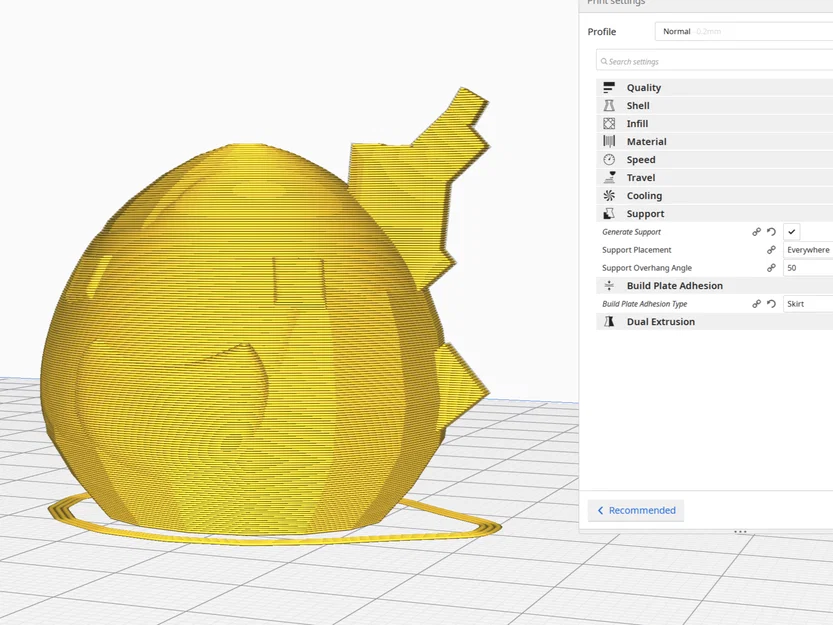This screenshot has height=625, width=833.
Task: Click link icon beside Support Placement
Action: pyautogui.click(x=771, y=250)
